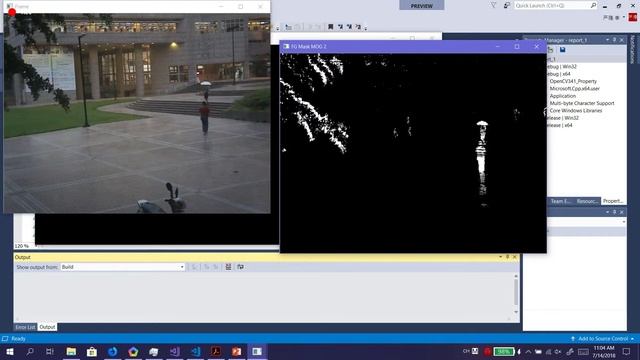The width and height of the screenshot is (640, 360).
Task: Close the Output panel
Action: [514, 257]
